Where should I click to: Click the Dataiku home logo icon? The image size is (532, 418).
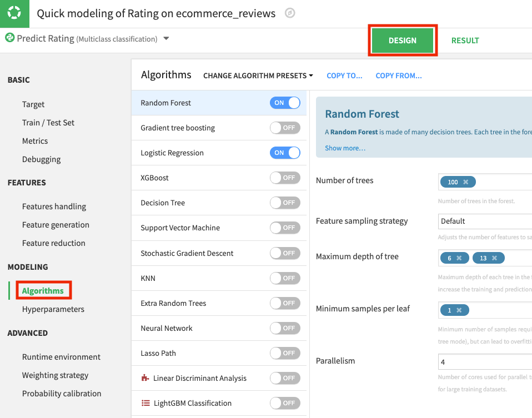[14, 13]
